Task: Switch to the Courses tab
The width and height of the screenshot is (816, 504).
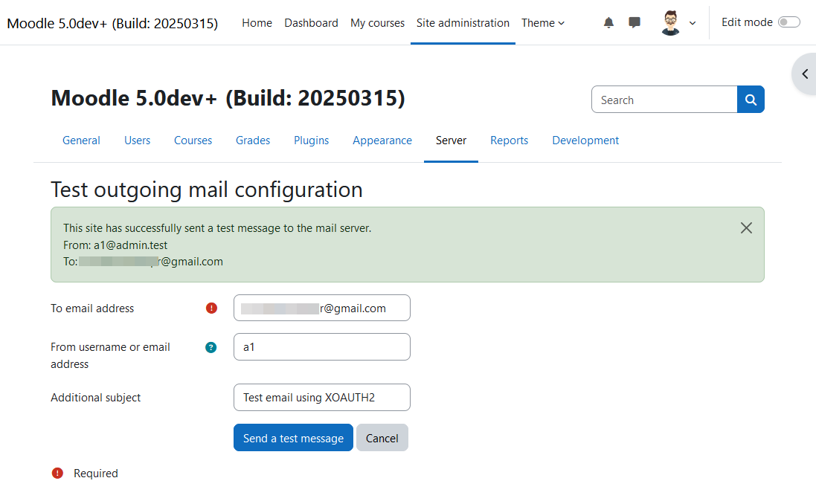Action: tap(193, 140)
